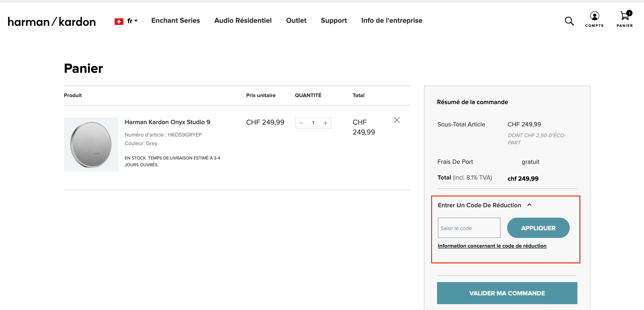Increase quantity with the plus icon

[x=325, y=123]
